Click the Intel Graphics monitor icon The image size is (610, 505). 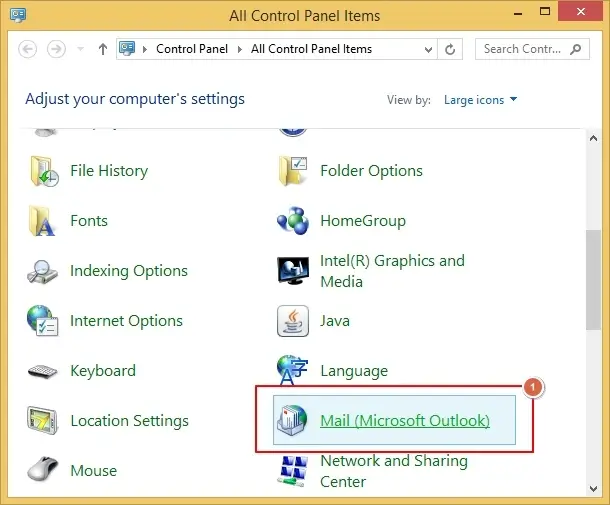(293, 271)
